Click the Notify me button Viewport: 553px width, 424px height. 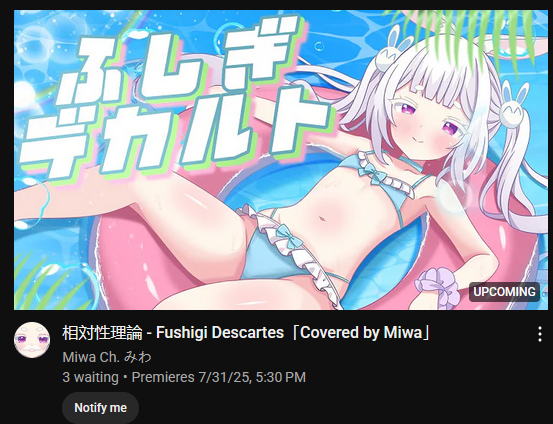click(101, 408)
